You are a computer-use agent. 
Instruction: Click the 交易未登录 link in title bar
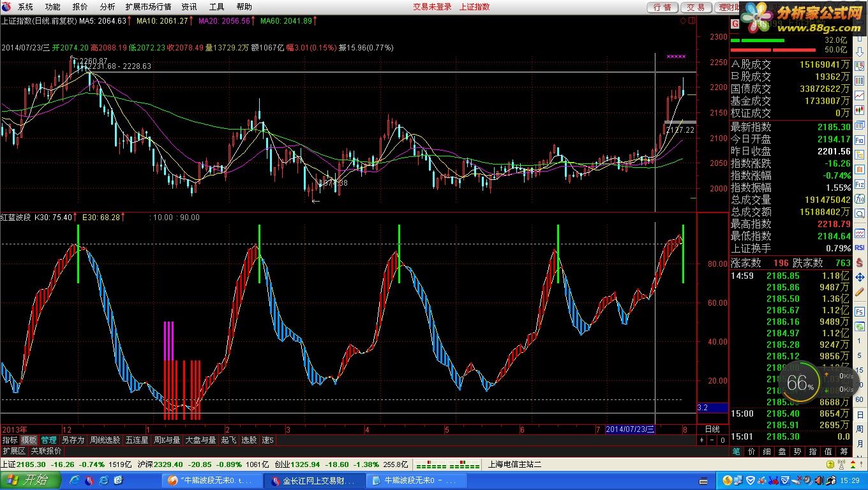coord(432,7)
